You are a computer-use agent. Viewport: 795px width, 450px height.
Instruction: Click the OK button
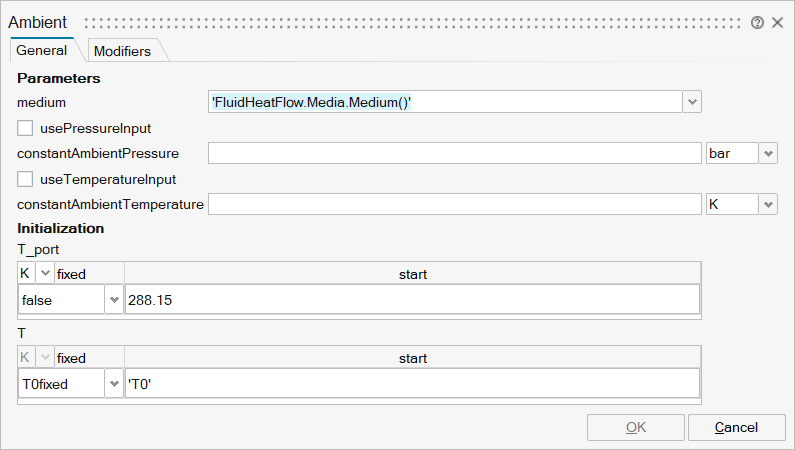pos(636,427)
